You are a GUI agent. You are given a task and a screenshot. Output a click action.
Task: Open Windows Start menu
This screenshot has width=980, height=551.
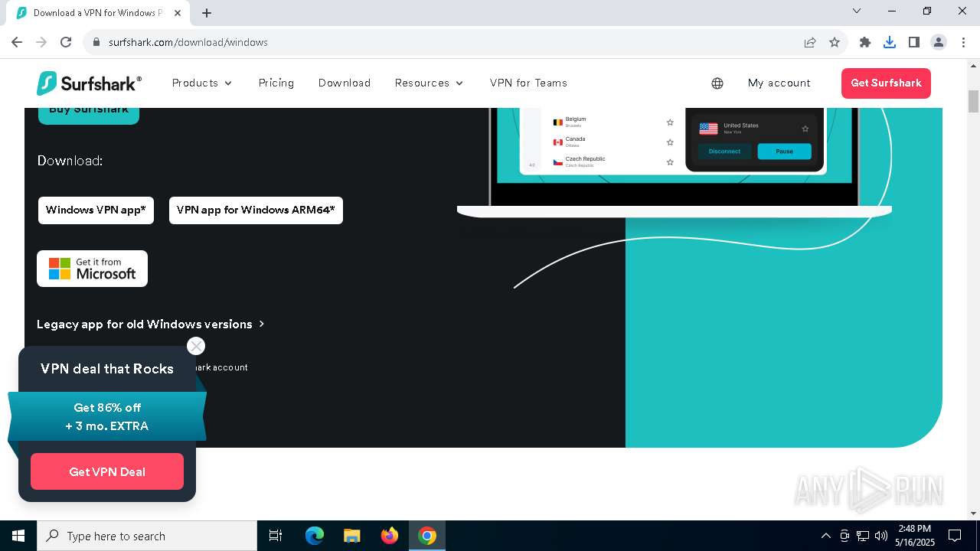point(18,536)
